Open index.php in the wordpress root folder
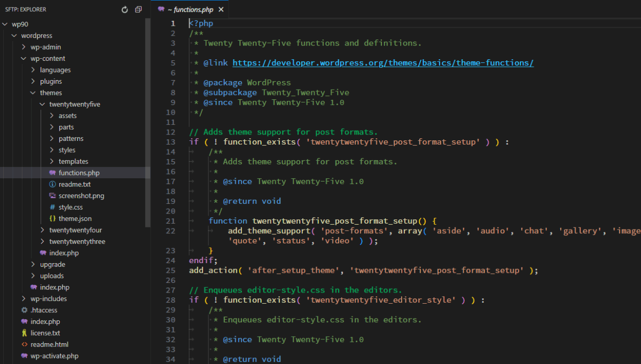Image resolution: width=641 pixels, height=364 pixels. coord(45,321)
